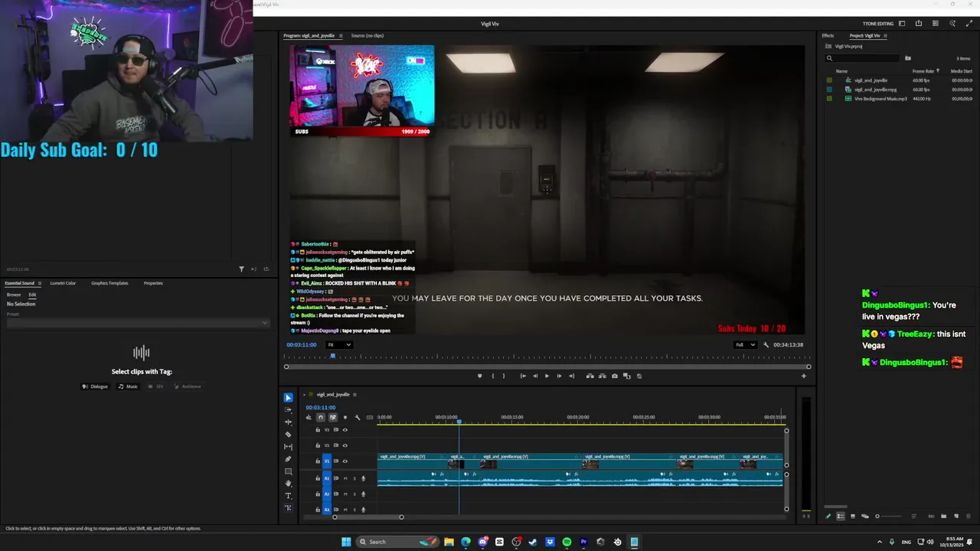The width and height of the screenshot is (980, 551).
Task: Open the Program Monitor button editor plus
Action: [x=804, y=376]
